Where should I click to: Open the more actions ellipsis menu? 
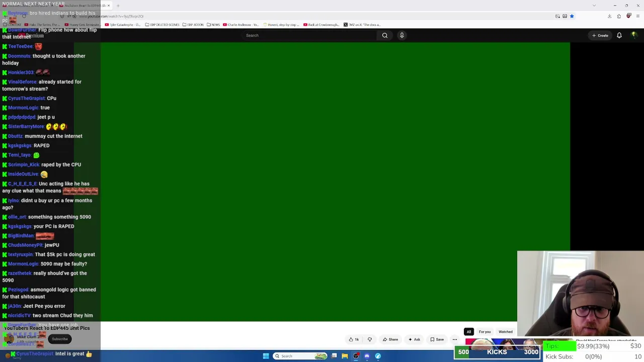(x=455, y=339)
